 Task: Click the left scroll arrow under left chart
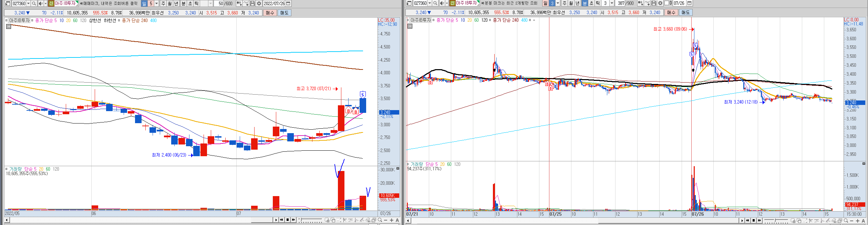pyautogui.click(x=7, y=220)
